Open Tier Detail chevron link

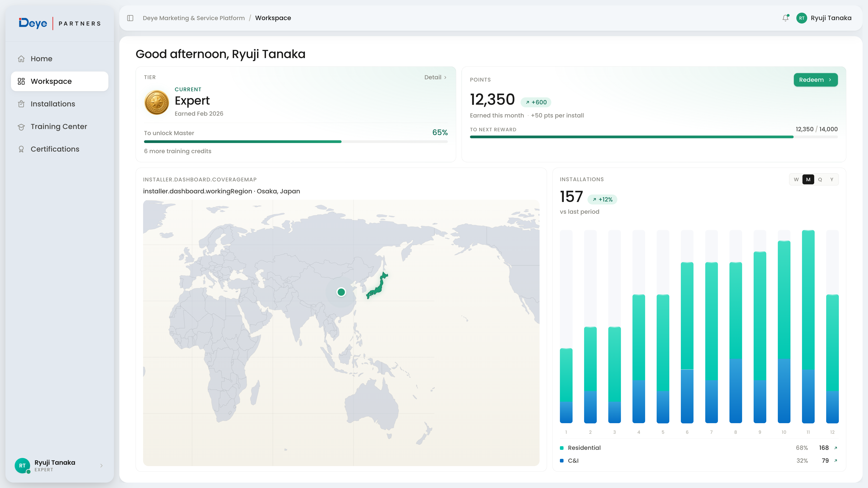coord(435,77)
